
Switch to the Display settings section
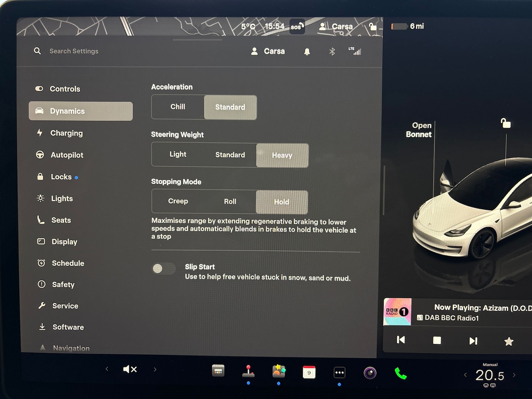64,242
